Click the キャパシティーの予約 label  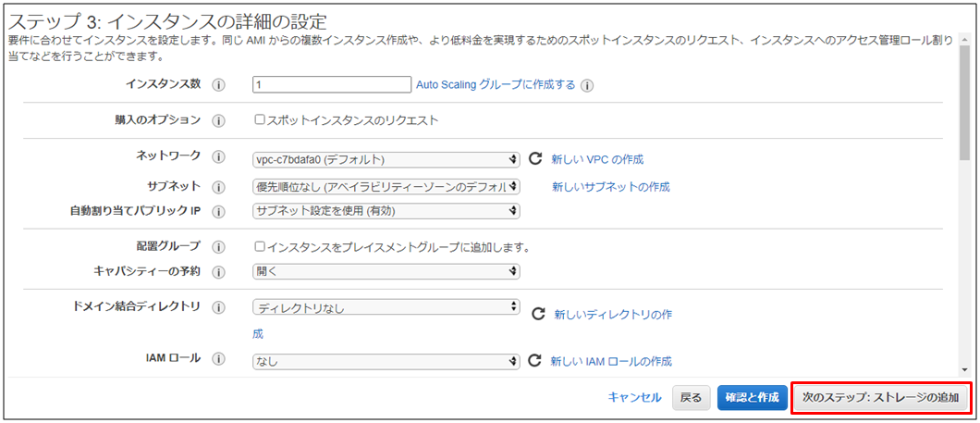(147, 271)
